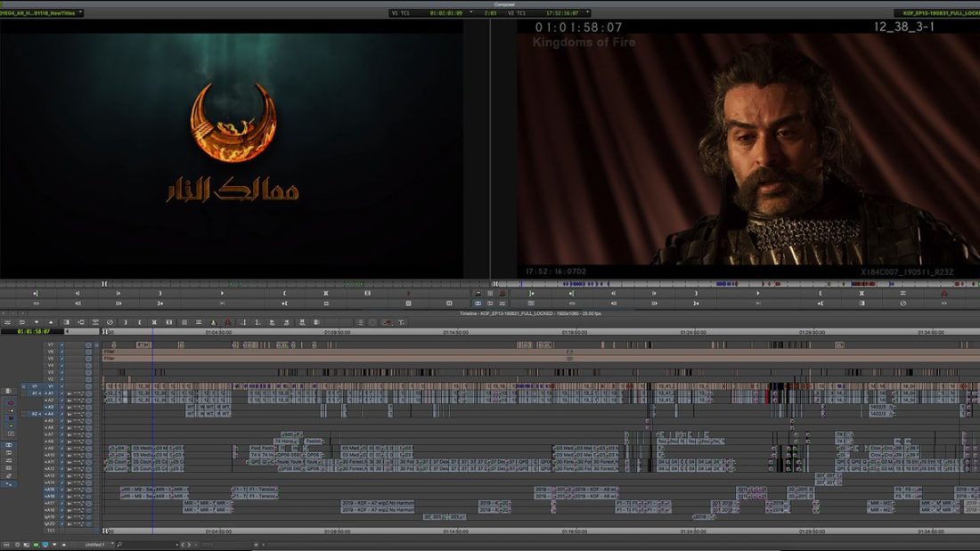Click the circle-slash icon in timeline toolbar

(x=110, y=322)
